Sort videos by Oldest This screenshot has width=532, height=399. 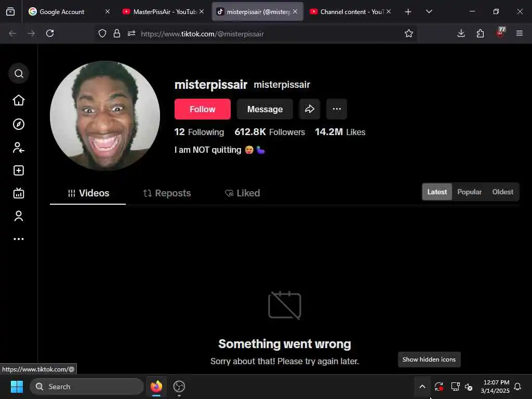point(502,192)
